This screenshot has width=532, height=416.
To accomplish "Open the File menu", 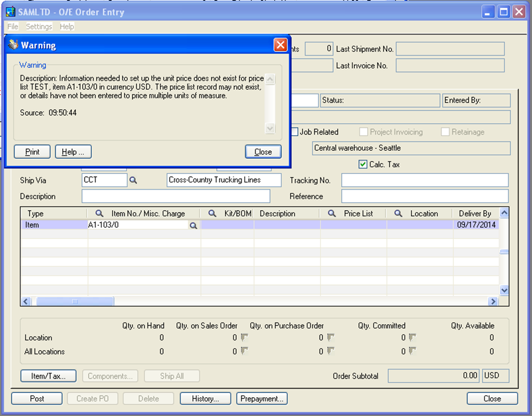I will [x=13, y=27].
